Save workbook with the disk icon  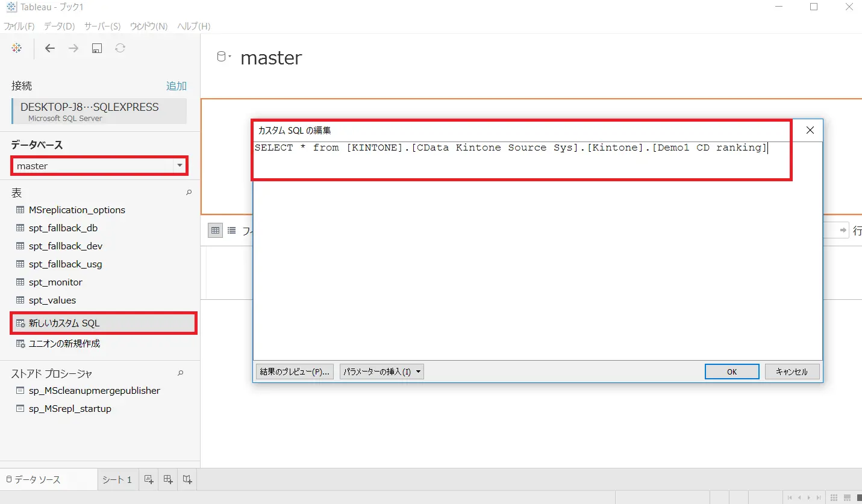[97, 48]
